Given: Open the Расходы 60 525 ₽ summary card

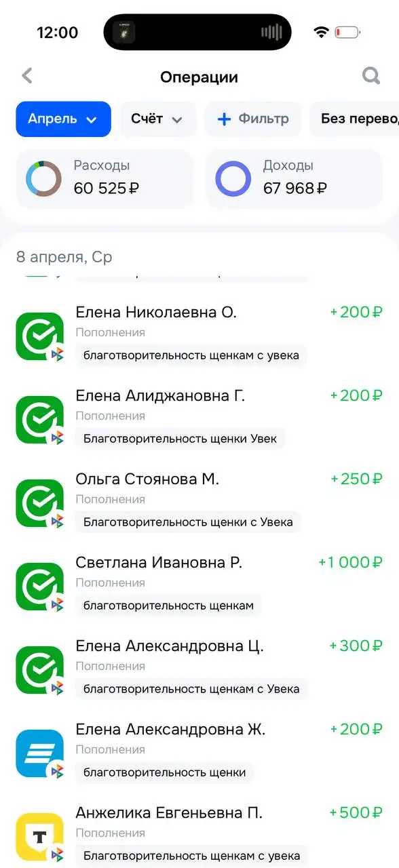Looking at the screenshot, I should pyautogui.click(x=104, y=178).
